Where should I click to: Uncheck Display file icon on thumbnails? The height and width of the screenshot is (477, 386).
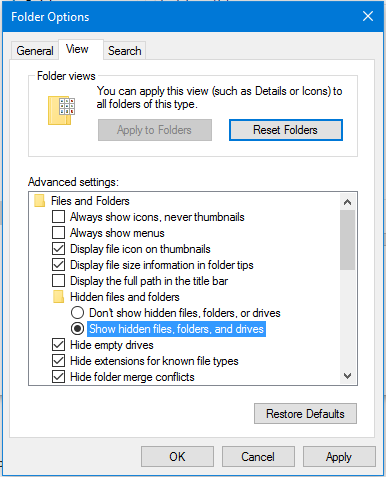pyautogui.click(x=58, y=249)
